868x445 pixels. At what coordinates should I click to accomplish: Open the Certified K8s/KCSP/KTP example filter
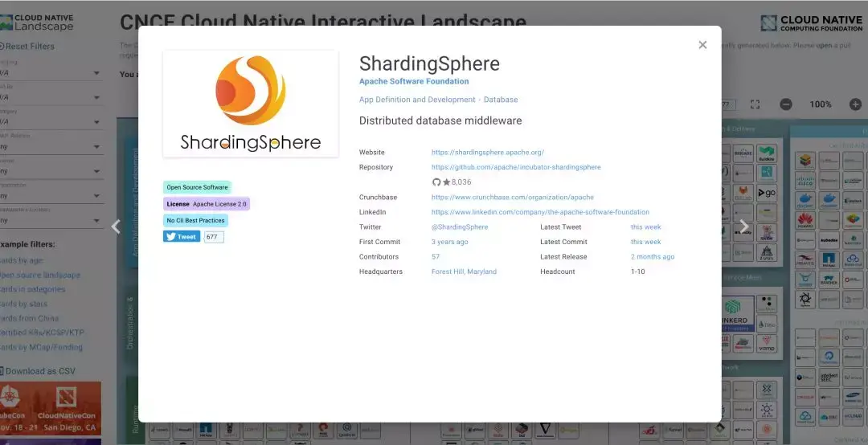(x=42, y=333)
